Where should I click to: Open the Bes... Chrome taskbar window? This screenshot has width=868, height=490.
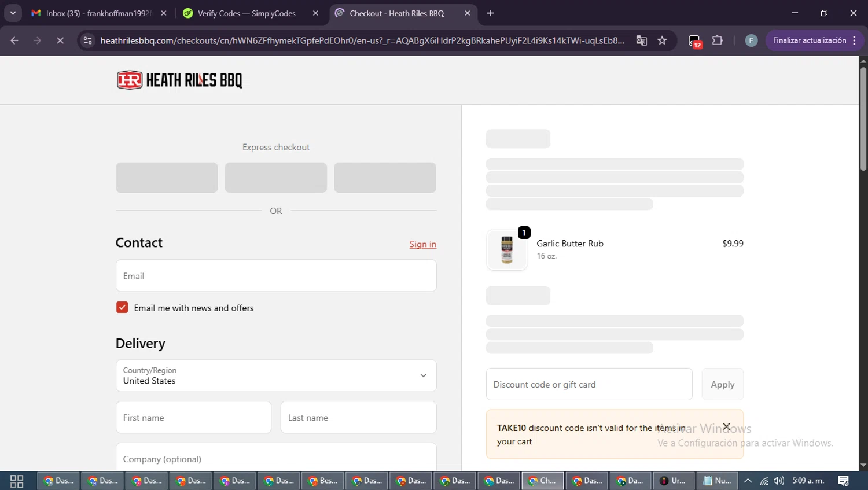(323, 481)
